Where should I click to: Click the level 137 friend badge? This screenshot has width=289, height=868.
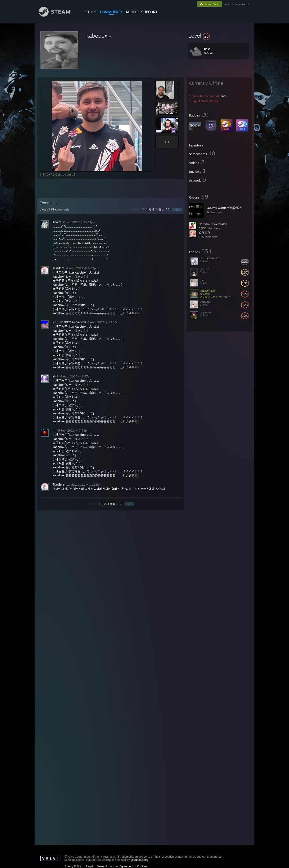click(245, 273)
